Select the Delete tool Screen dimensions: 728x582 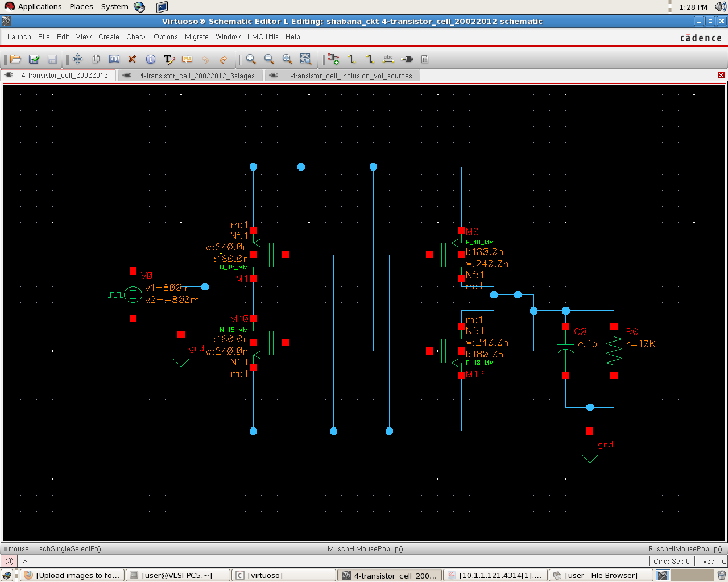132,59
